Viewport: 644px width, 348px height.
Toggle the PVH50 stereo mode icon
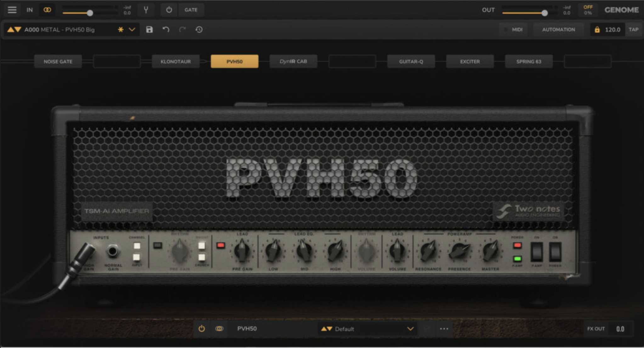tap(219, 329)
